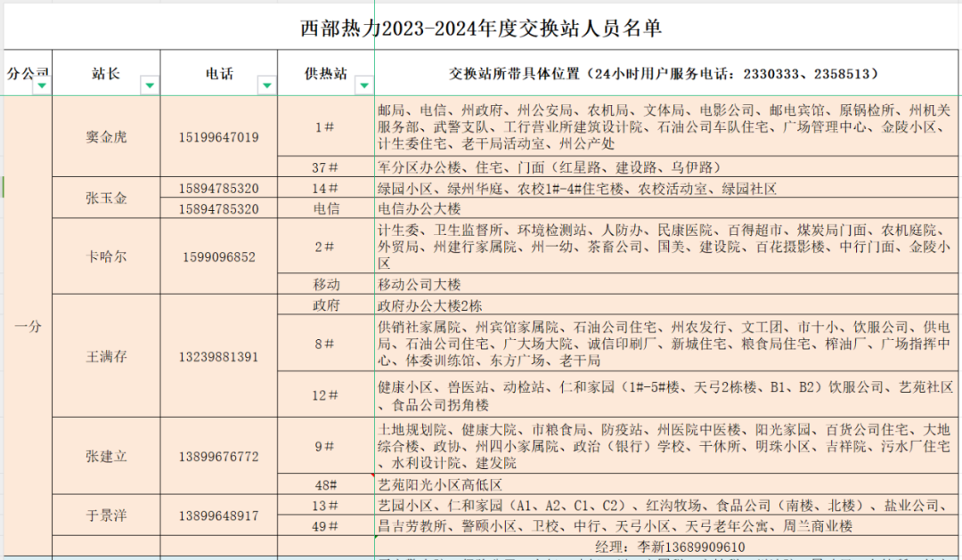Screen dimensions: 962x560
Task: Select the location cell starting 土地规划院
Action: pyautogui.click(x=666, y=446)
